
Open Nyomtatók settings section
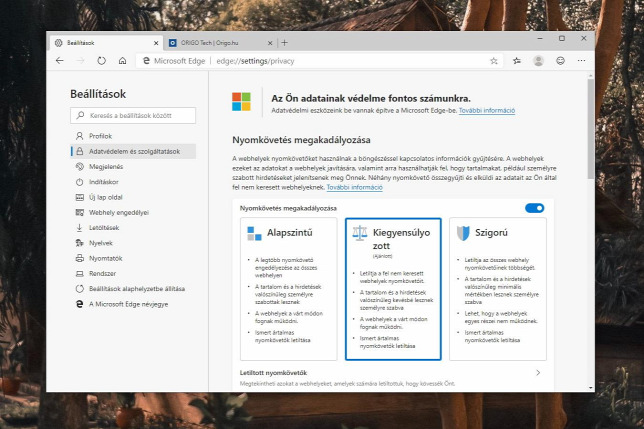pos(133,258)
